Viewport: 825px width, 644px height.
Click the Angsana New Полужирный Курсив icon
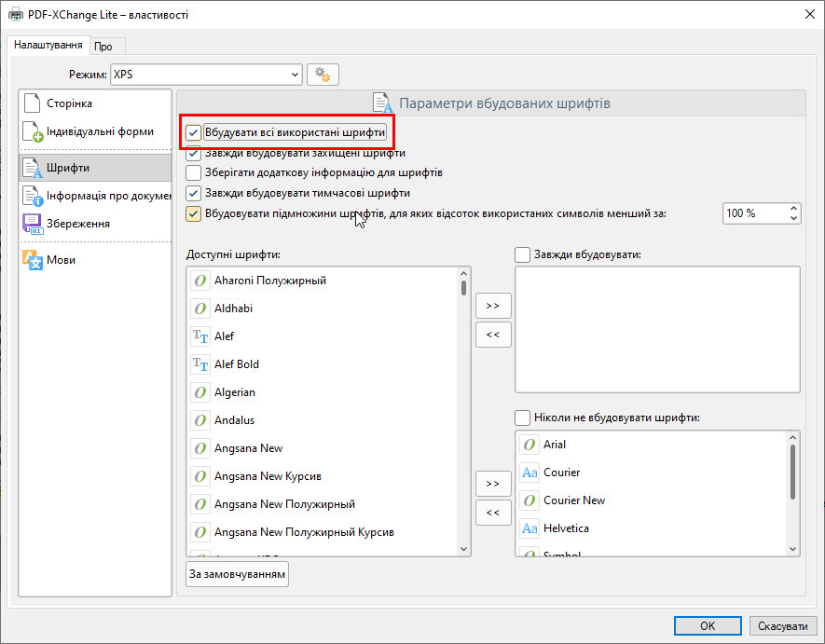[x=200, y=532]
